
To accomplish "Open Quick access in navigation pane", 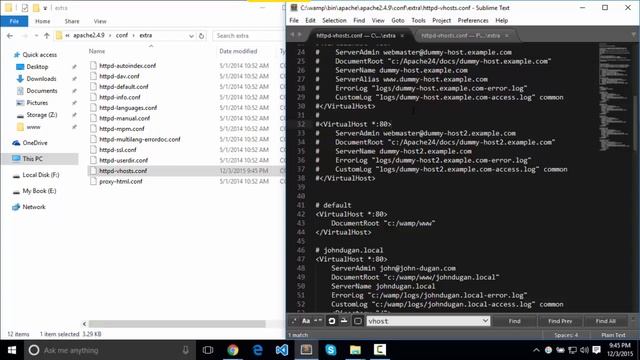I will [x=40, y=55].
